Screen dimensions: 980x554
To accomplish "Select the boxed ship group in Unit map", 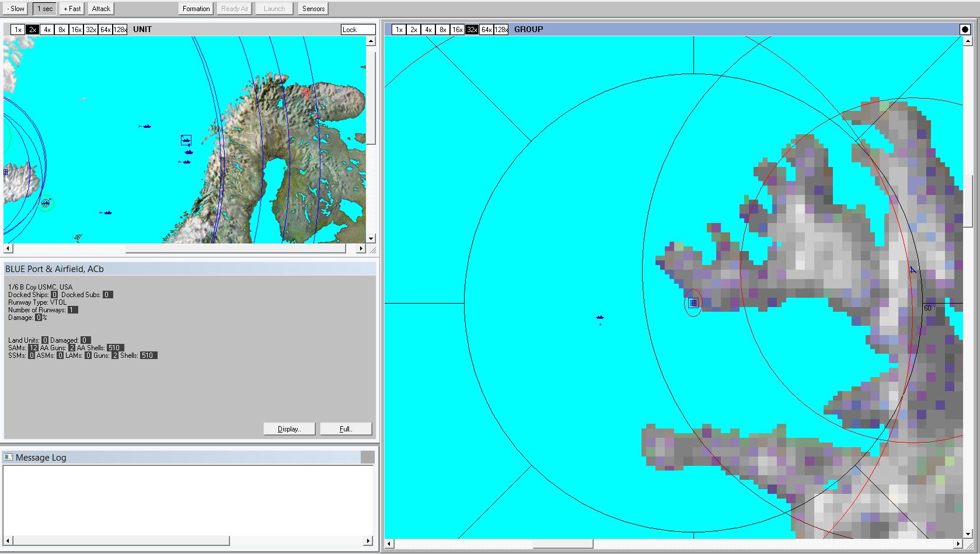I will click(186, 140).
